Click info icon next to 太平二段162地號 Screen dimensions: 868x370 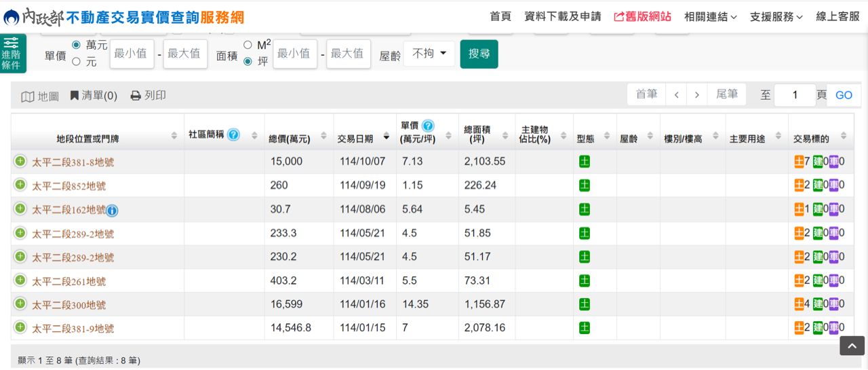[113, 210]
